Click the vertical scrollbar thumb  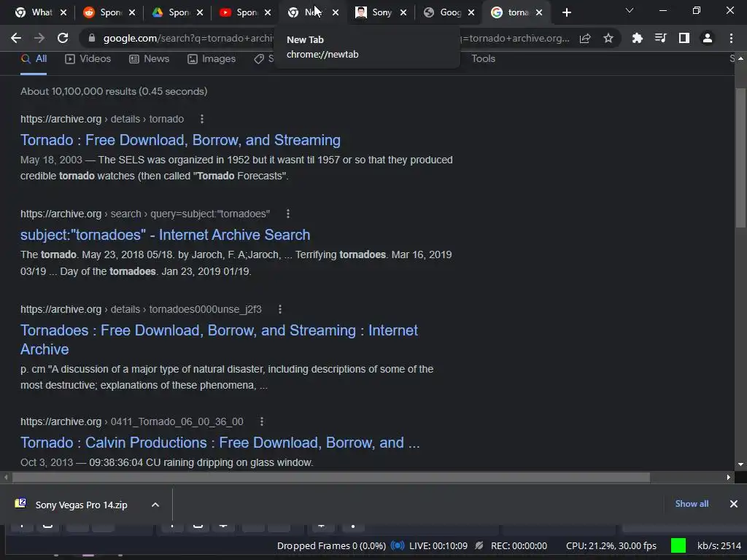(x=740, y=157)
